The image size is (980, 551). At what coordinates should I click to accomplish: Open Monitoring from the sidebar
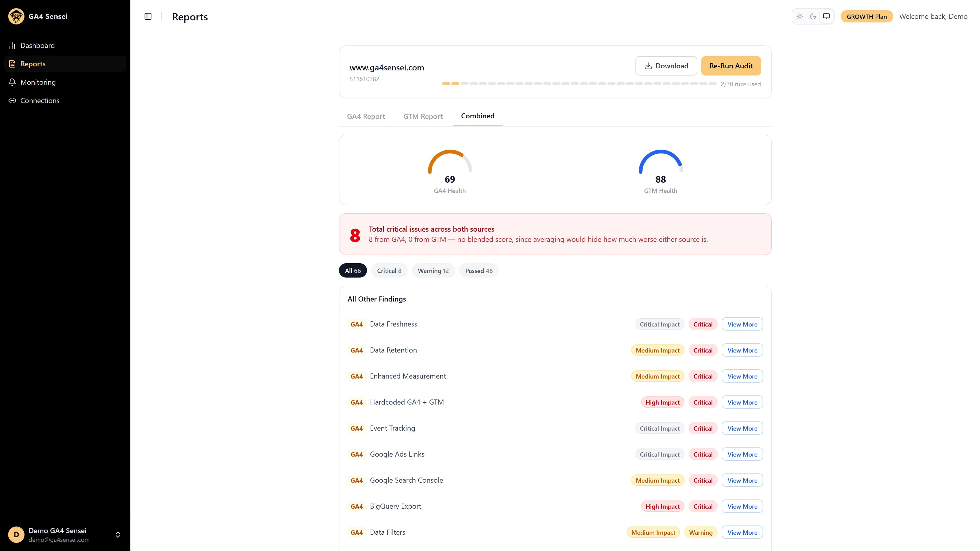[x=65, y=82]
